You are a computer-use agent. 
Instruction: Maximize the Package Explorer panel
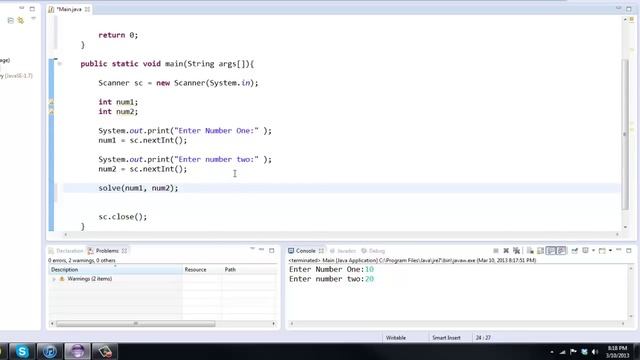point(32,9)
